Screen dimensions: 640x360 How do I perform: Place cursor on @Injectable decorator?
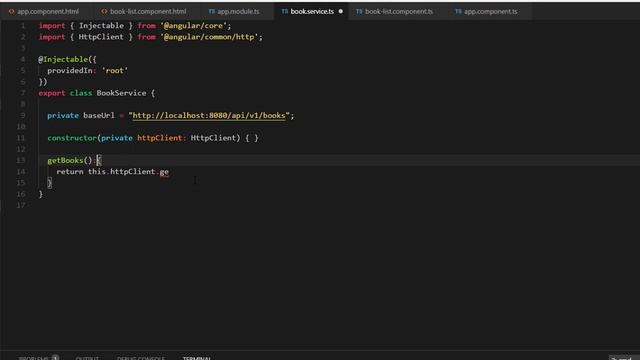[x=63, y=60]
